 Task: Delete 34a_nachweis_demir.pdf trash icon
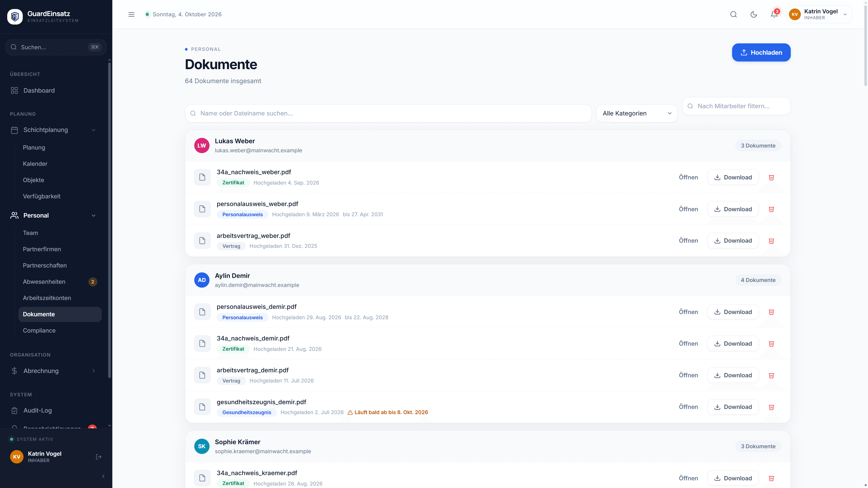[771, 344]
